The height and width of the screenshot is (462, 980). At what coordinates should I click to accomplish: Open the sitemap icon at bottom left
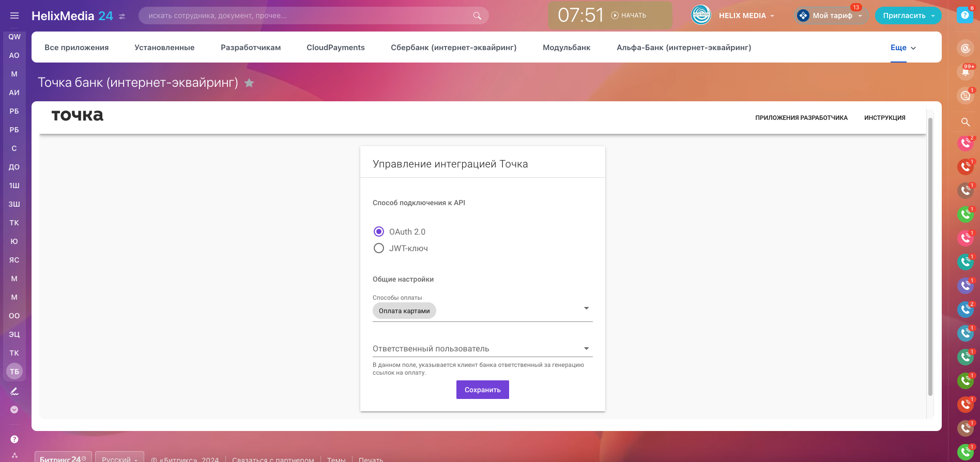click(x=14, y=455)
